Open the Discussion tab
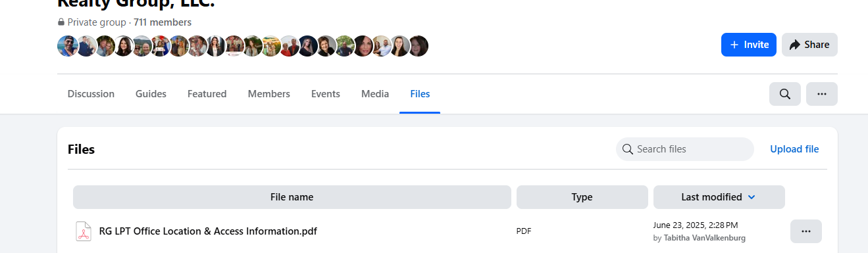 coord(91,94)
